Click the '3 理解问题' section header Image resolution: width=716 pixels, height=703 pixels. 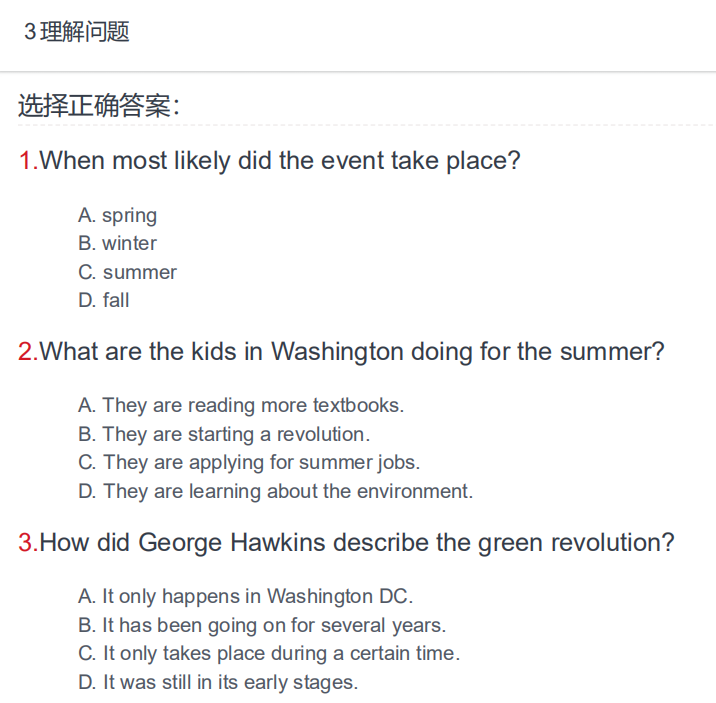[x=77, y=31]
